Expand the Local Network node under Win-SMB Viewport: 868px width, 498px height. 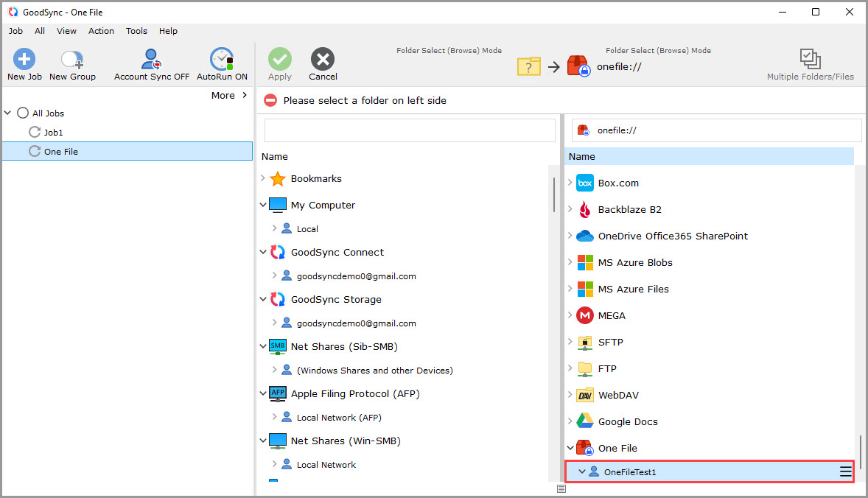click(x=275, y=463)
